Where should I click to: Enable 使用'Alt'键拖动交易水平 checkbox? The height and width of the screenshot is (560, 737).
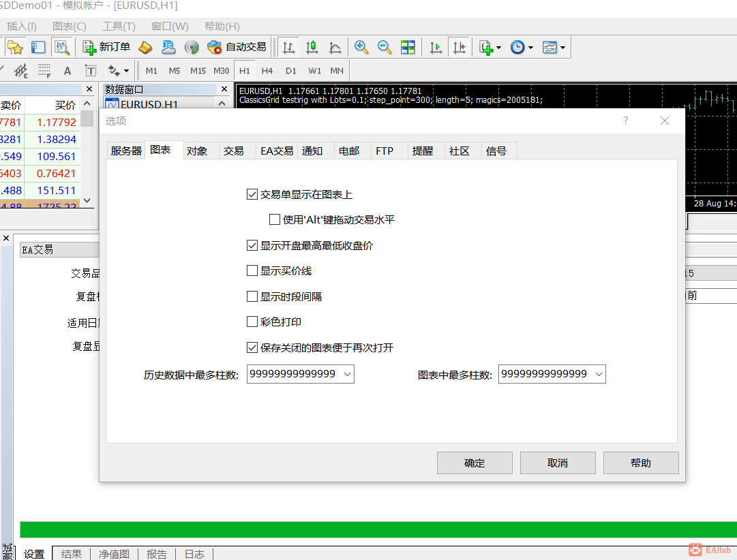(x=275, y=219)
